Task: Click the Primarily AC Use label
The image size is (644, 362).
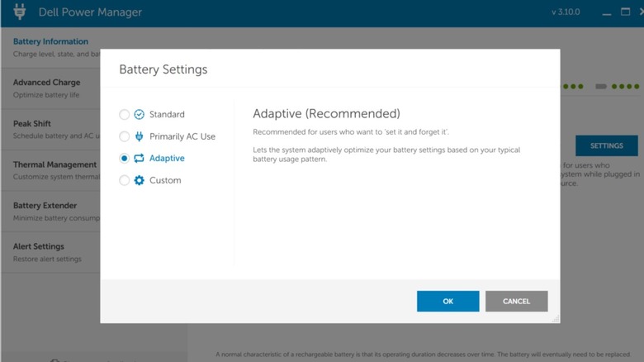Action: click(182, 136)
